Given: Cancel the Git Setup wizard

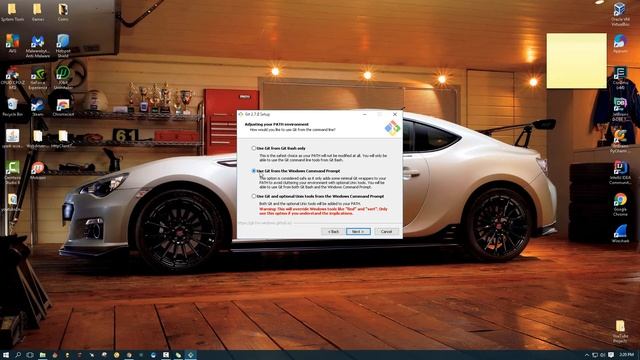Looking at the screenshot, I should tap(386, 231).
